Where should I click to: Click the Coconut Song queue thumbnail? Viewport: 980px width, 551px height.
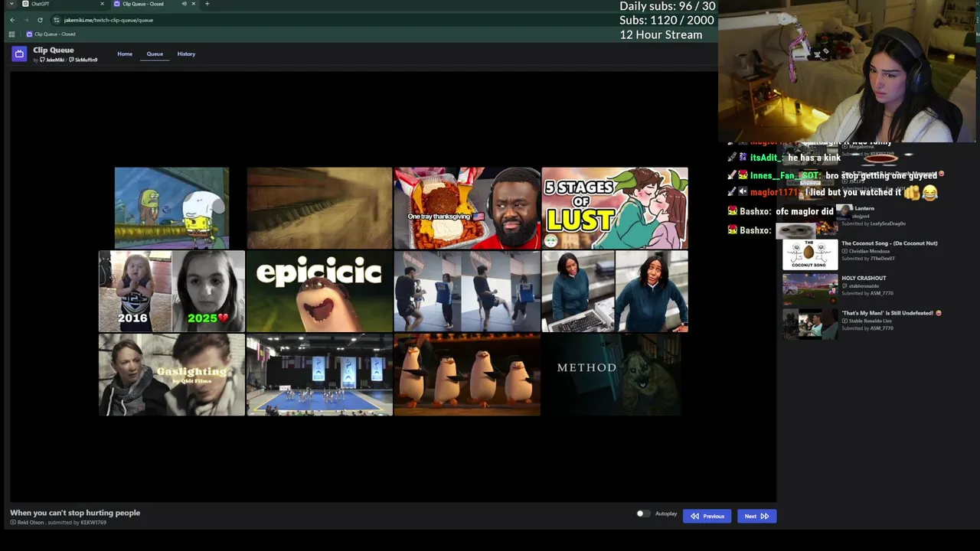point(810,254)
